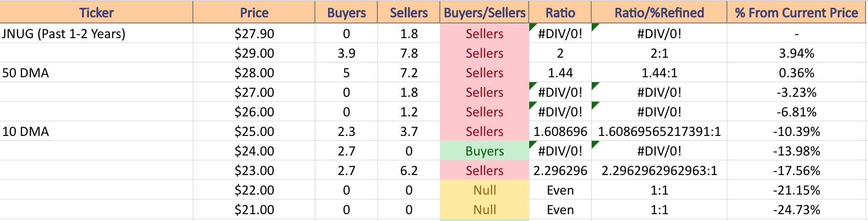This screenshot has height=221, width=868.
Task: Select the 1.608696 ratio cell
Action: pos(560,132)
